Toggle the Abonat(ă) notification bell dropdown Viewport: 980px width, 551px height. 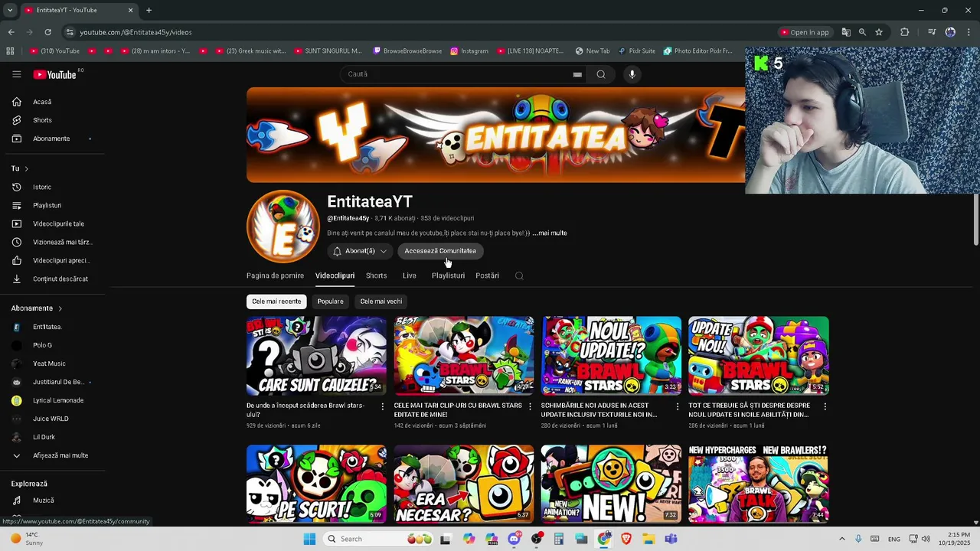[x=360, y=251]
